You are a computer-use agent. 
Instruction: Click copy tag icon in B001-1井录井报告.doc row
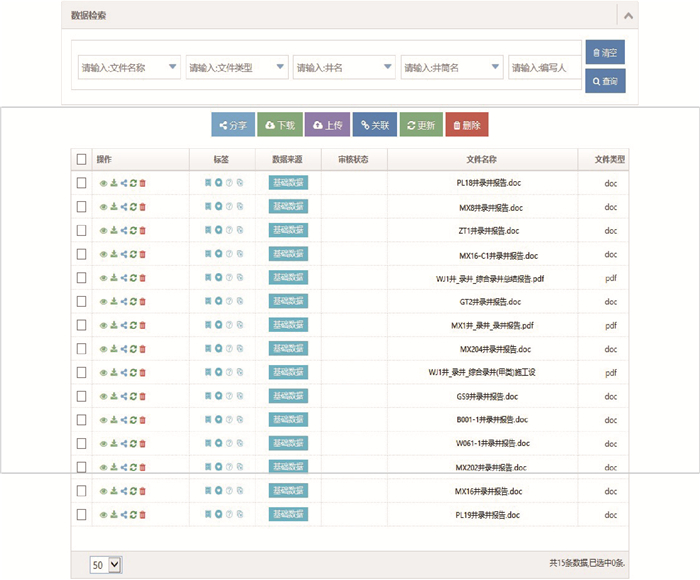(240, 420)
